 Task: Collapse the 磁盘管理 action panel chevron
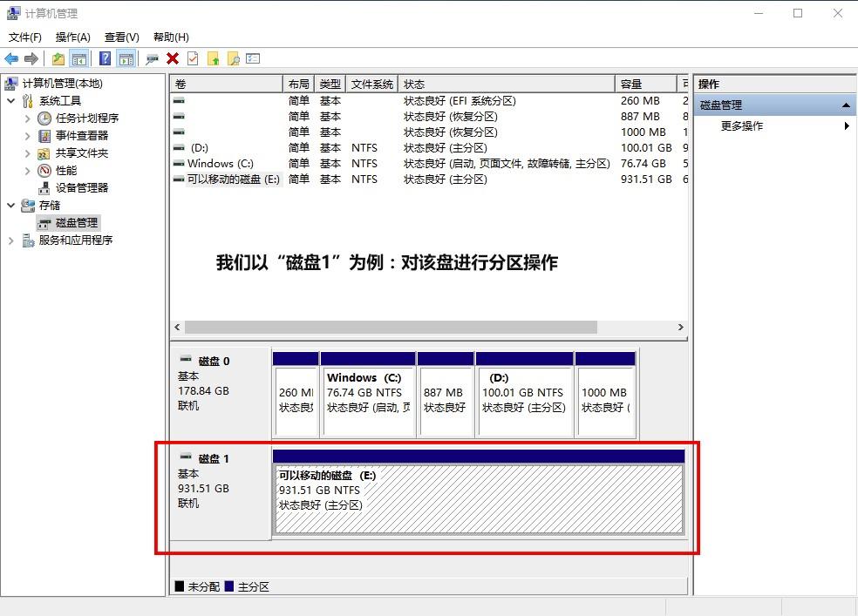coord(845,105)
